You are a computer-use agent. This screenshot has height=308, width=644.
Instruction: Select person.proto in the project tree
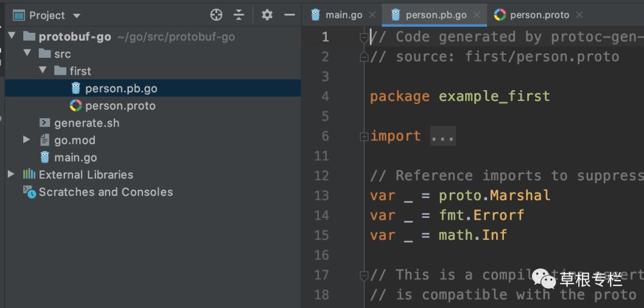[120, 106]
